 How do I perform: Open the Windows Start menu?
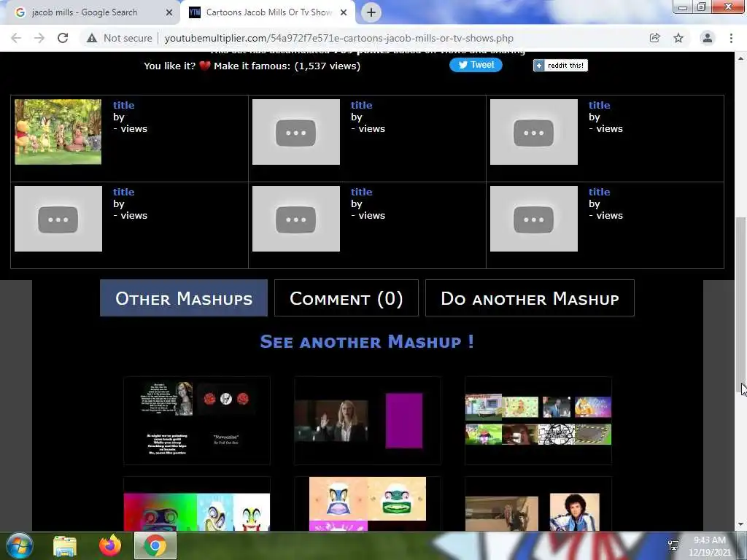18,545
